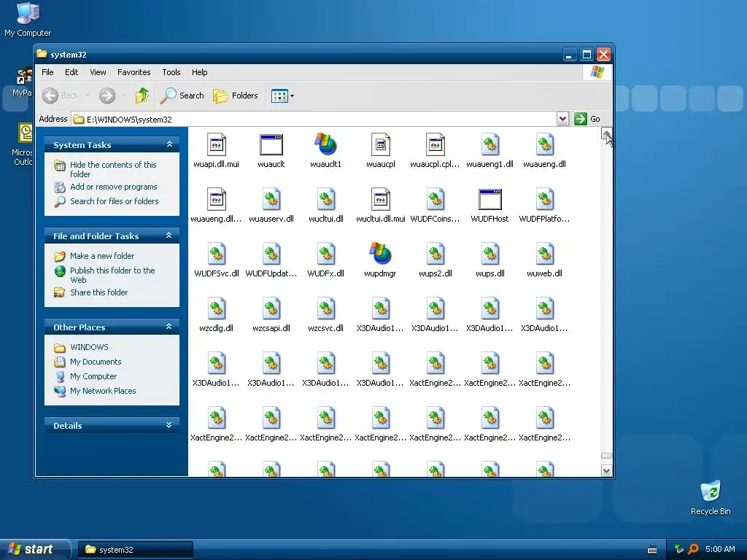Screen dimensions: 747x560
Task: Select the wuapi.dll.mui file icon
Action: click(216, 144)
